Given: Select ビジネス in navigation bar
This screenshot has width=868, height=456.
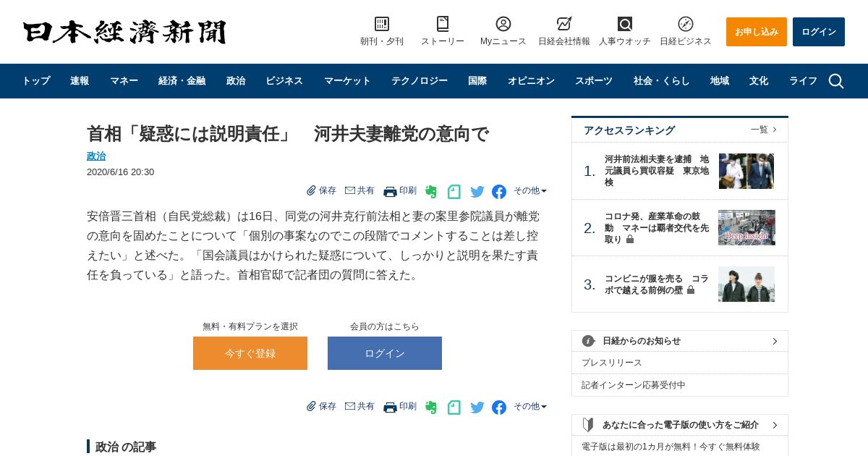Looking at the screenshot, I should pos(284,81).
